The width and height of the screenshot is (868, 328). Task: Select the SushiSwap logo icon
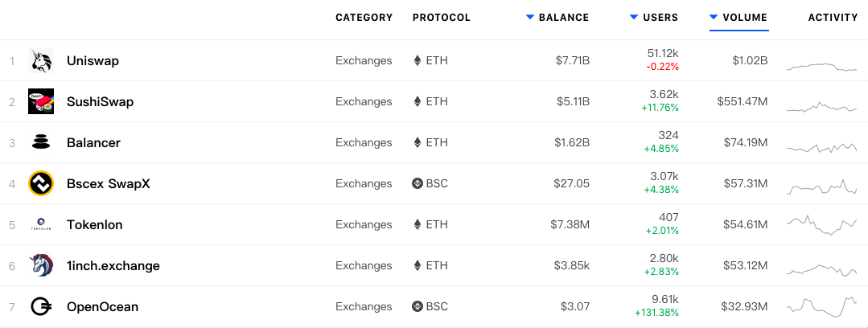[41, 101]
